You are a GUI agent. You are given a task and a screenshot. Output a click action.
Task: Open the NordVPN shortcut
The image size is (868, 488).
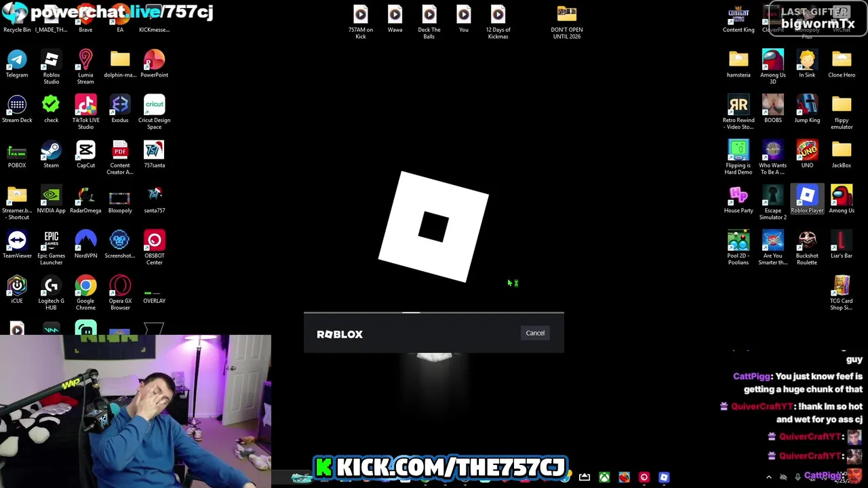[x=85, y=244]
